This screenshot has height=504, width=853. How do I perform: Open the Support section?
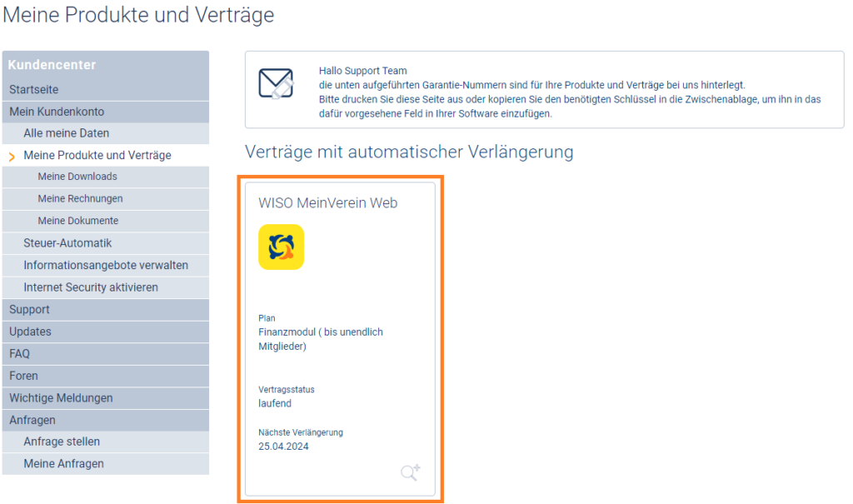point(106,310)
